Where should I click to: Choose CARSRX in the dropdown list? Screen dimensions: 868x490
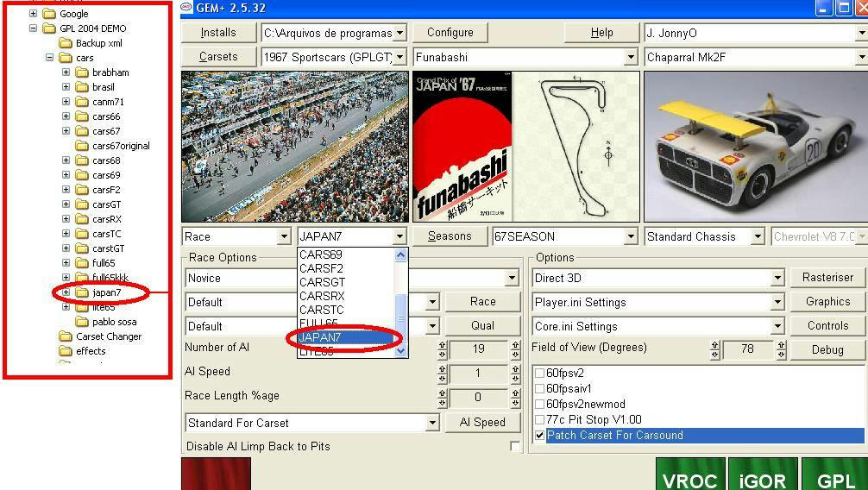(346, 296)
